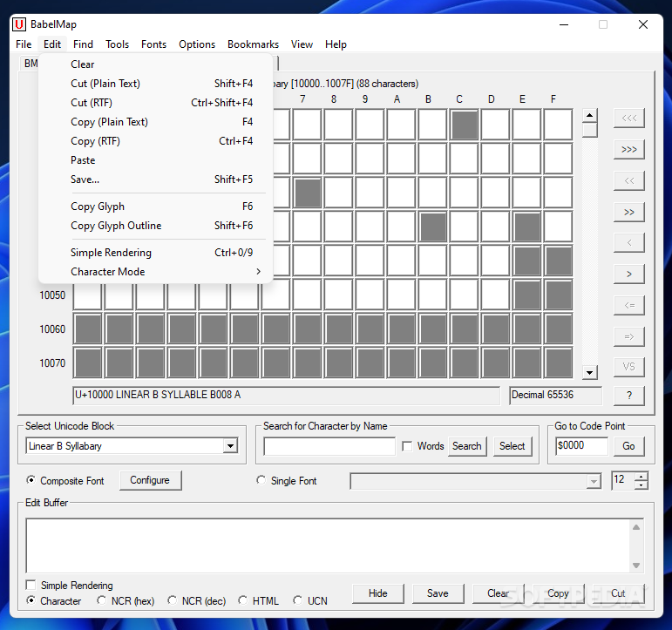Choose Cut (Plain Text) menu entry

[x=156, y=84]
